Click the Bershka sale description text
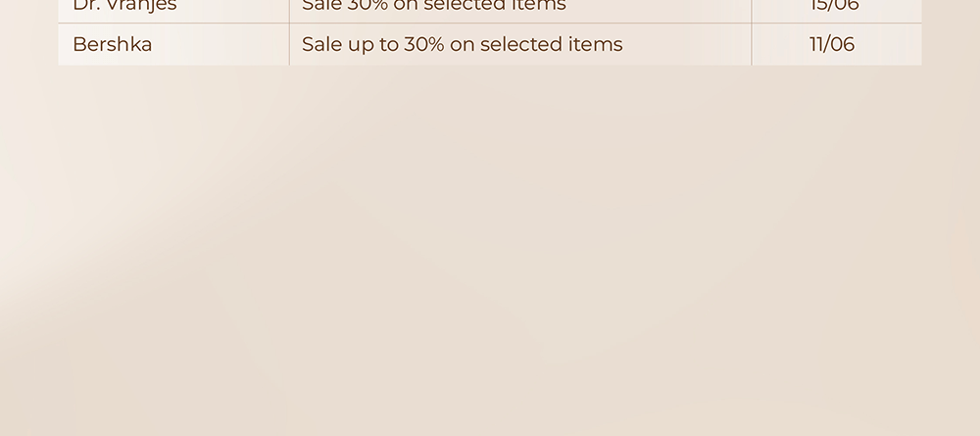 [462, 44]
